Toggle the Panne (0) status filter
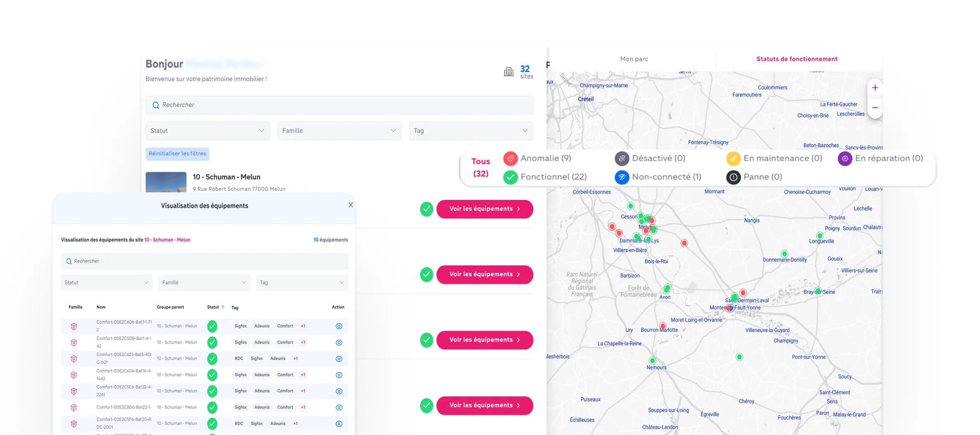This screenshot has height=435, width=980. 763,177
